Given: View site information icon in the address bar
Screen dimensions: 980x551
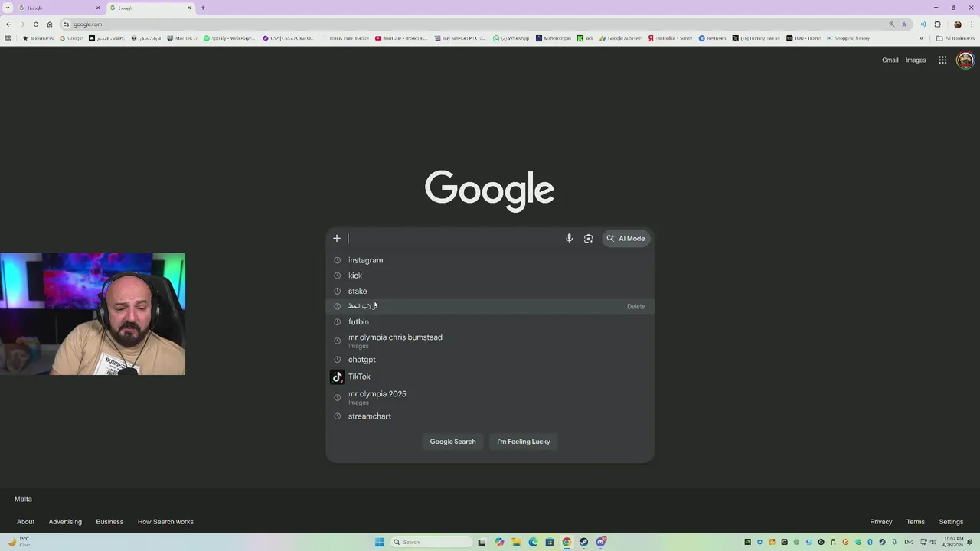Looking at the screenshot, I should click(x=67, y=24).
